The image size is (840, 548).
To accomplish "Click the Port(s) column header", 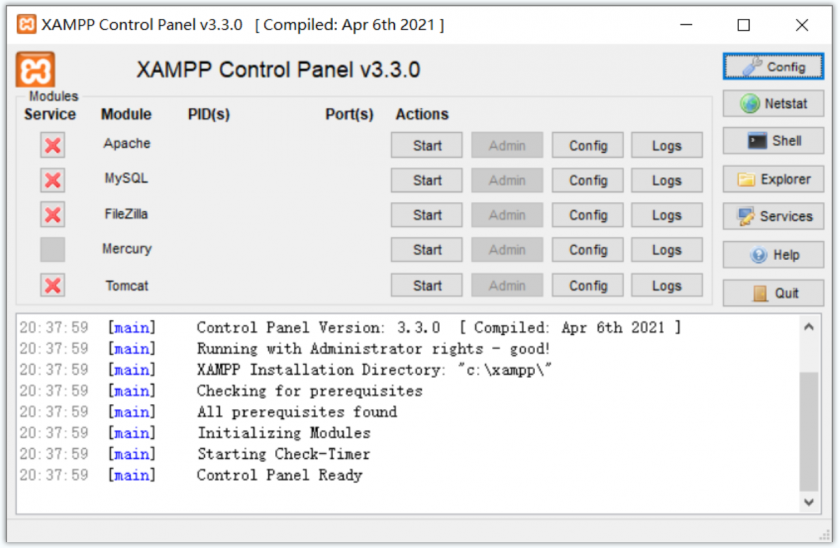I will (x=349, y=114).
